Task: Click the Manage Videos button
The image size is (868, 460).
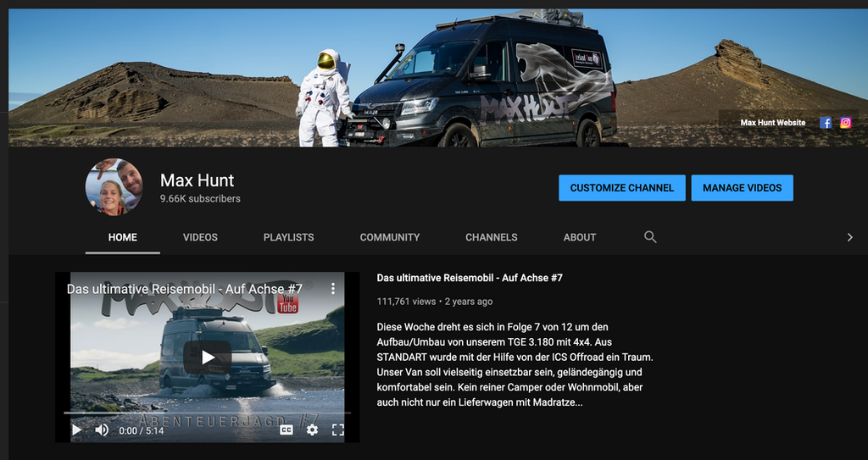Action: (x=742, y=188)
